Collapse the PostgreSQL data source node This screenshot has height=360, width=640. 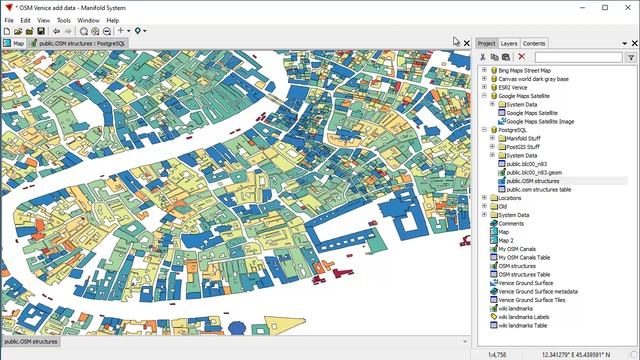(x=484, y=130)
